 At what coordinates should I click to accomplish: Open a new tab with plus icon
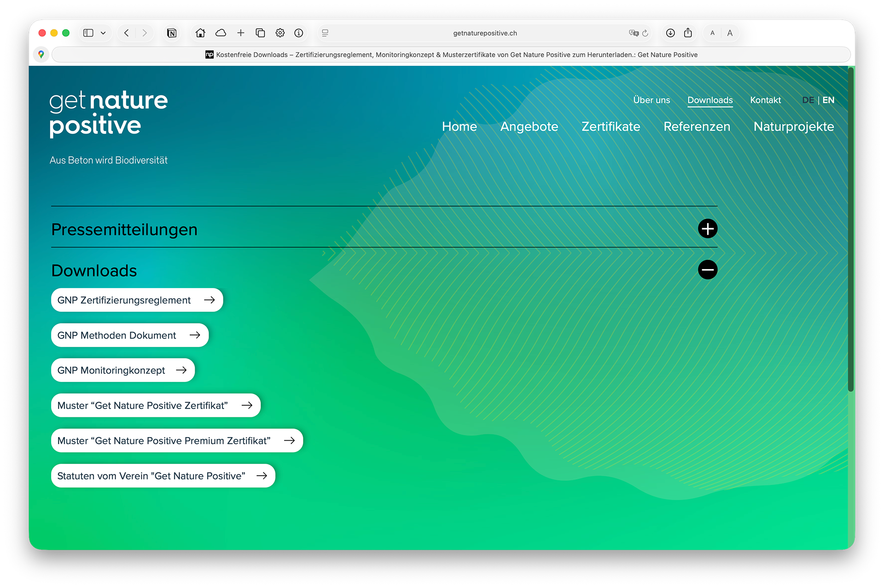click(240, 33)
